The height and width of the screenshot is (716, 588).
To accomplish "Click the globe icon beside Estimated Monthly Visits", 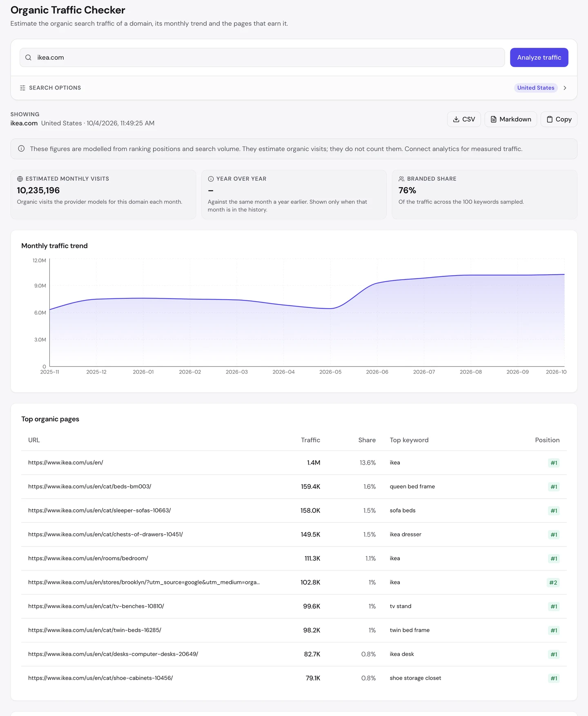I will point(20,179).
